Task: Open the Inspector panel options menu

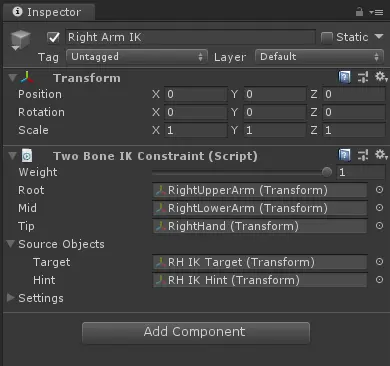Action: [376, 12]
